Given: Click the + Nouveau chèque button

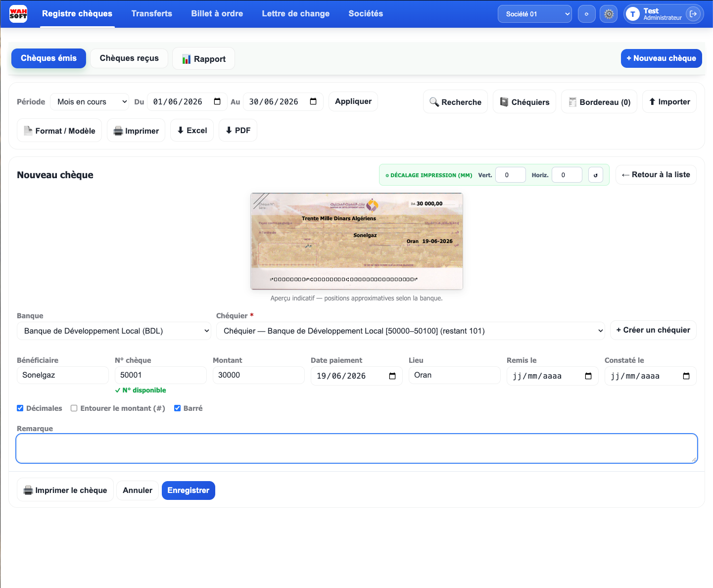Looking at the screenshot, I should pos(662,58).
